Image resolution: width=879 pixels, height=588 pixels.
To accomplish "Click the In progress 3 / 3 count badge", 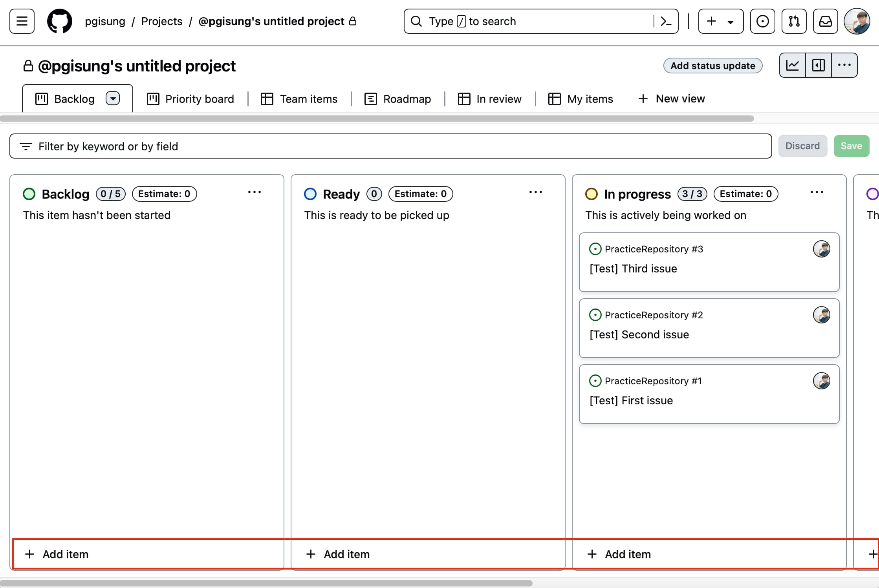I will (692, 194).
